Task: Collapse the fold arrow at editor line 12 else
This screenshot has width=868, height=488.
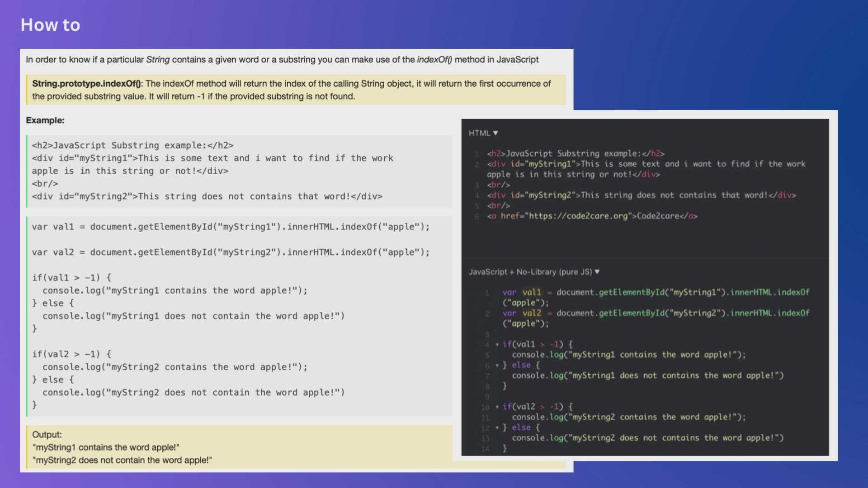Action: coord(497,427)
